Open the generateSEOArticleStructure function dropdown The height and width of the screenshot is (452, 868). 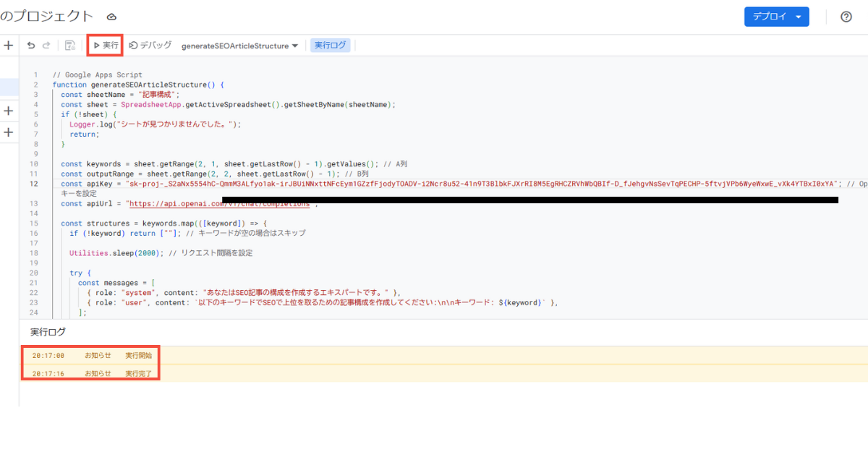click(239, 46)
